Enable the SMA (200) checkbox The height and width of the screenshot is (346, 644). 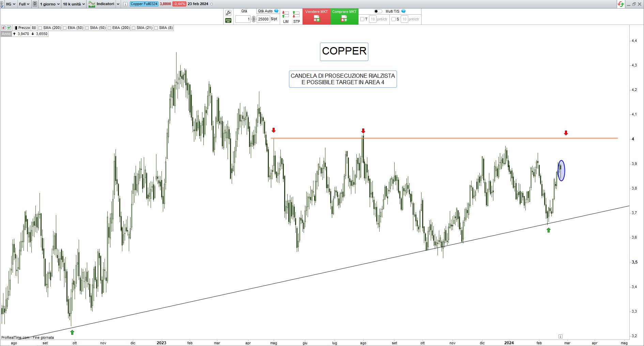pos(40,28)
